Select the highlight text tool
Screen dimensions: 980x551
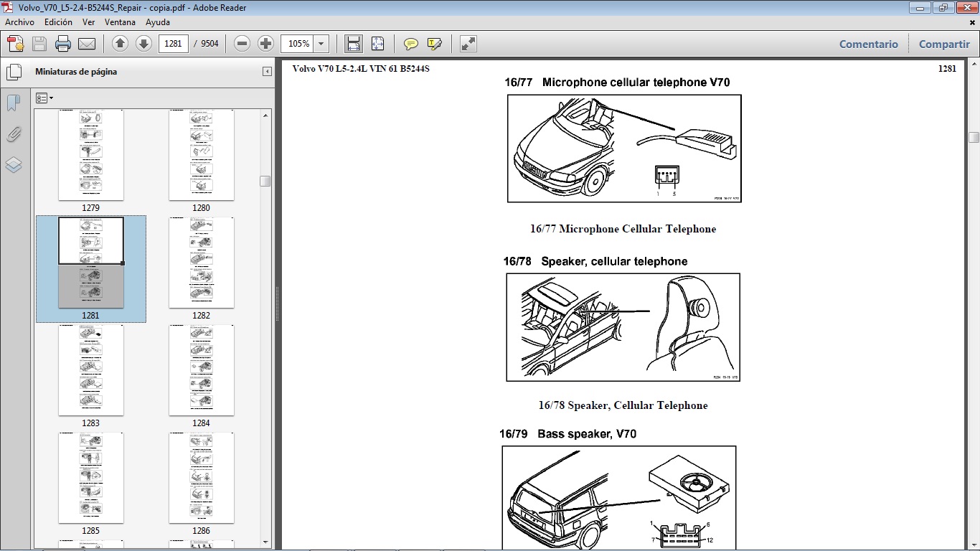tap(434, 44)
